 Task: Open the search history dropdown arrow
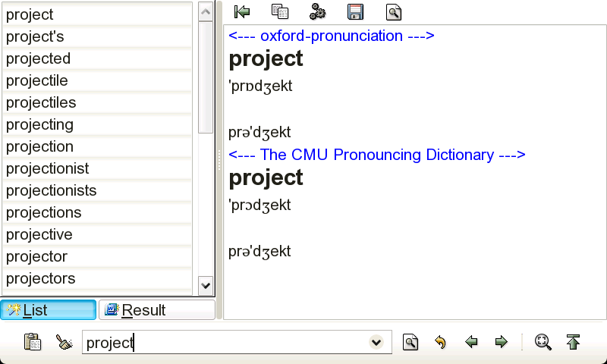[376, 343]
